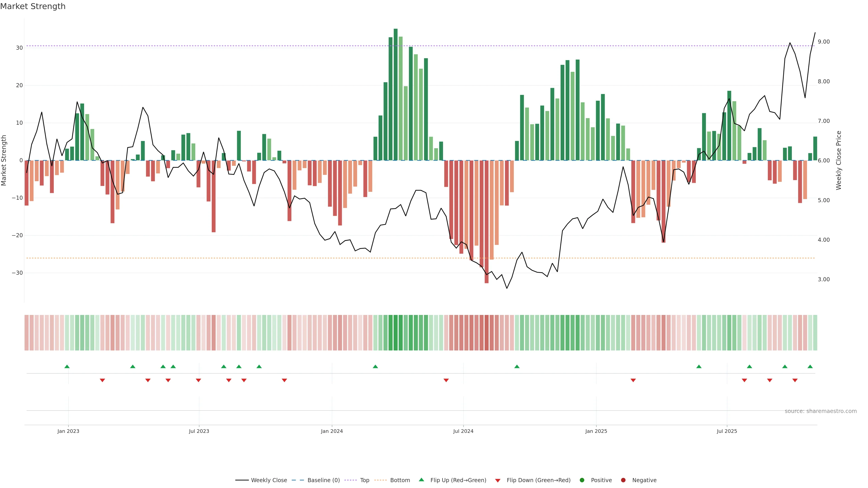Viewport: 868px width, 488px height.
Task: Click the green Positive legend dot
Action: (582, 480)
